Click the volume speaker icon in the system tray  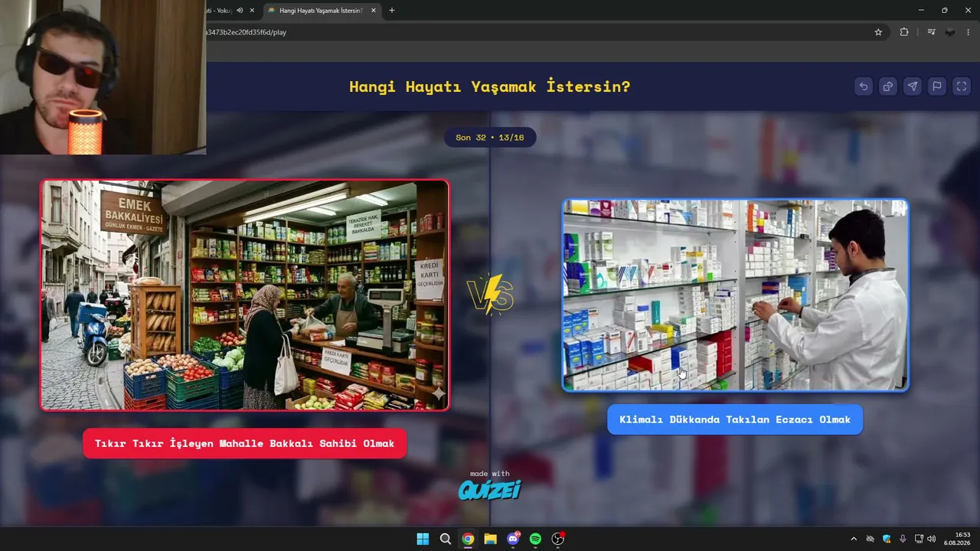coord(932,539)
